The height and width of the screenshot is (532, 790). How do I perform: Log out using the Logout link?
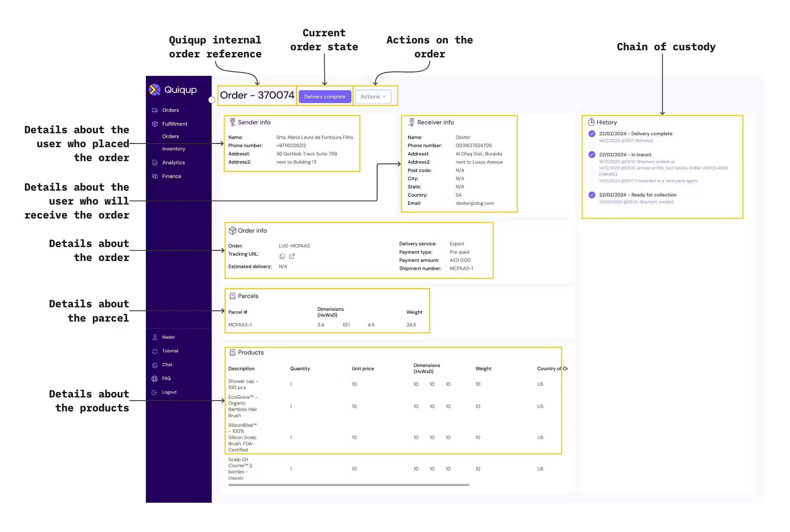[169, 392]
